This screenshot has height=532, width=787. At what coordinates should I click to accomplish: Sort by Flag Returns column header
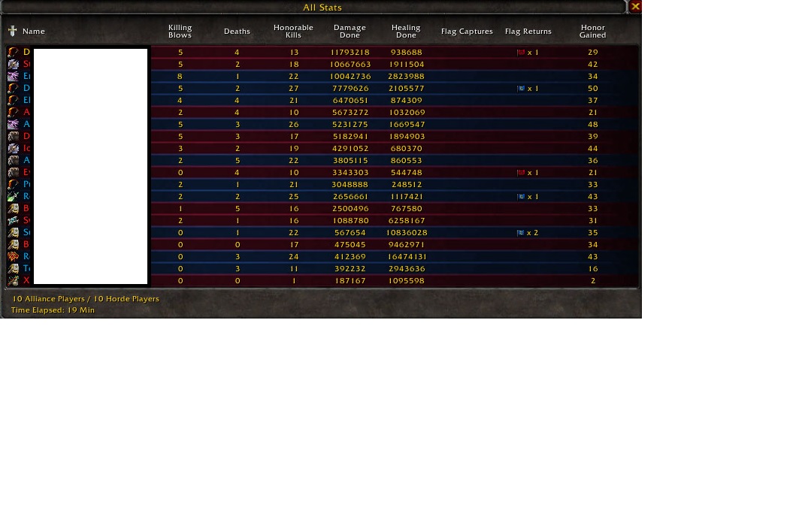point(528,32)
